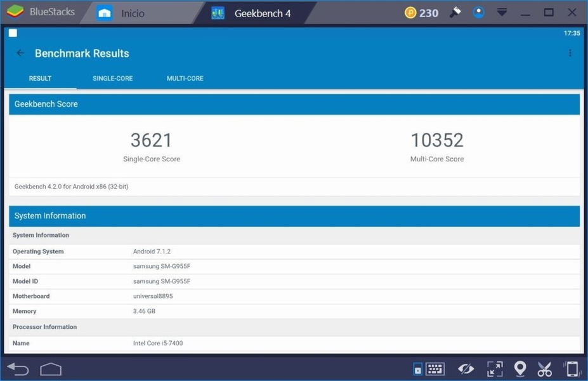This screenshot has height=381, width=588.
Task: Open the keyboard controls icon
Action: (x=435, y=369)
